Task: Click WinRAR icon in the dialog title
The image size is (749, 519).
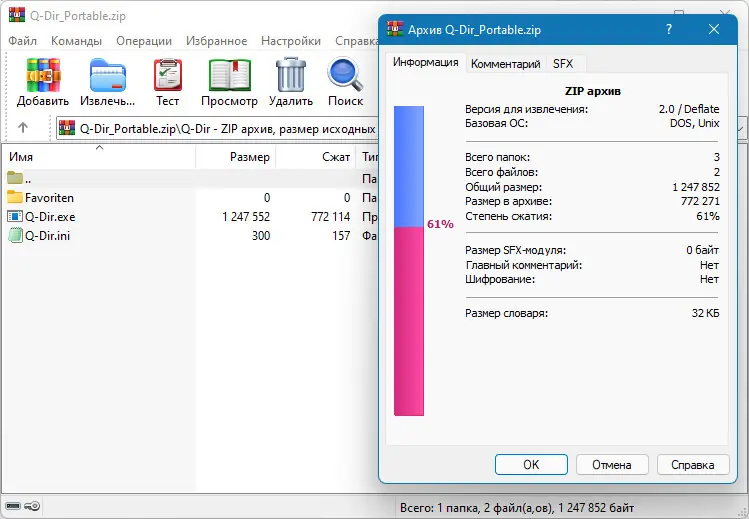Action: pos(395,29)
